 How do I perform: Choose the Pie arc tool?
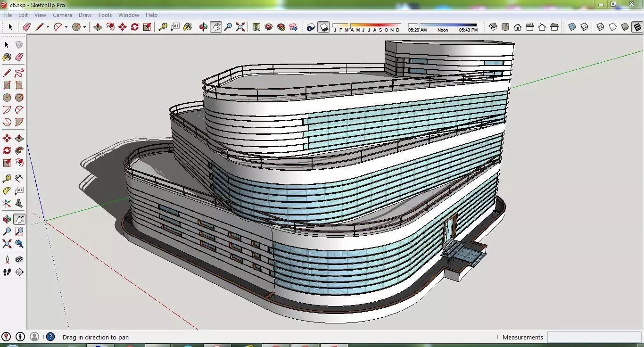[x=19, y=122]
